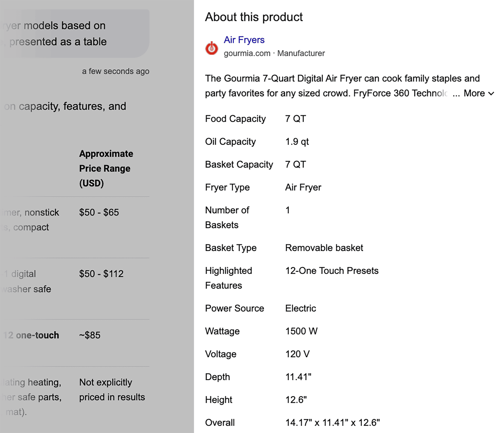The width and height of the screenshot is (504, 433).
Task: Click the ~$85 price estimate cell
Action: click(x=90, y=335)
